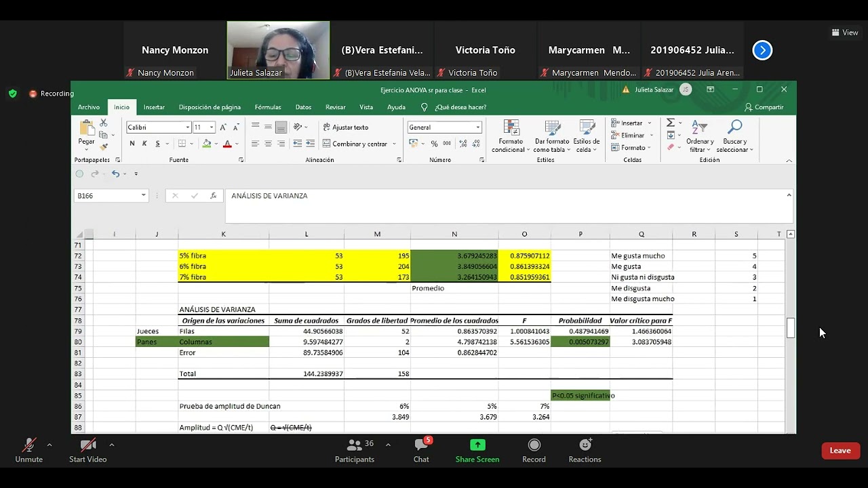Open Buscar y seleccionar dropdown
The image size is (868, 488).
tap(734, 137)
